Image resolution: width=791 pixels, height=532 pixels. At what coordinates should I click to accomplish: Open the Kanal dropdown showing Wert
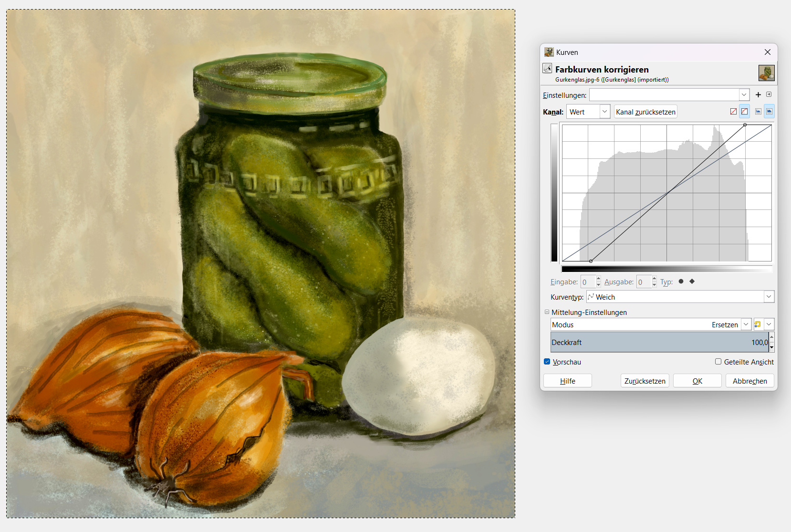point(588,112)
